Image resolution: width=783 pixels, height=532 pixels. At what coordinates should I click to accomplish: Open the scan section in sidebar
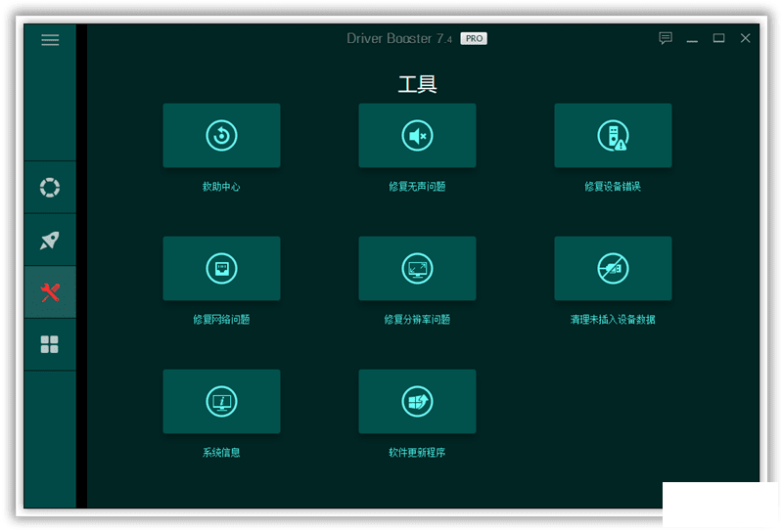(50, 188)
